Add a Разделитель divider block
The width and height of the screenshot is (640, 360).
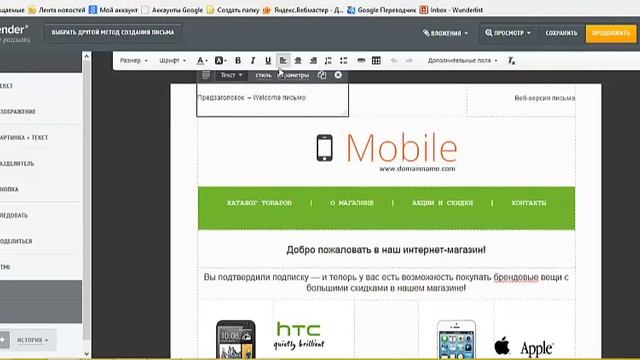tap(41, 163)
